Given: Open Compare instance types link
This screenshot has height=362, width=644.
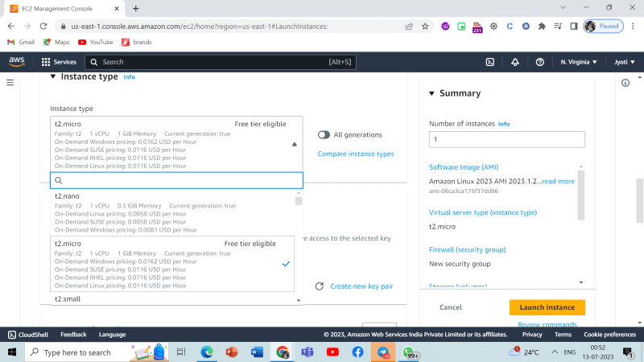Looking at the screenshot, I should [x=356, y=154].
